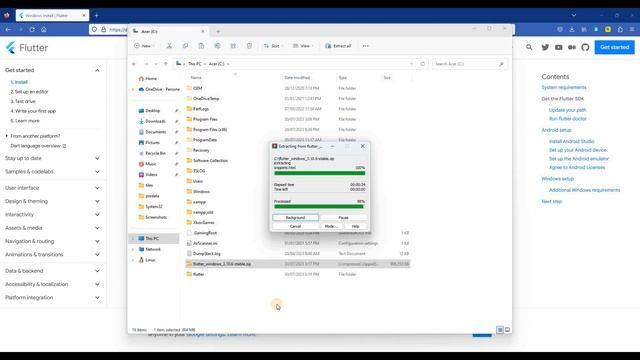Click the Mode... button in extraction dialog
The height and width of the screenshot is (360, 640).
coord(331,226)
